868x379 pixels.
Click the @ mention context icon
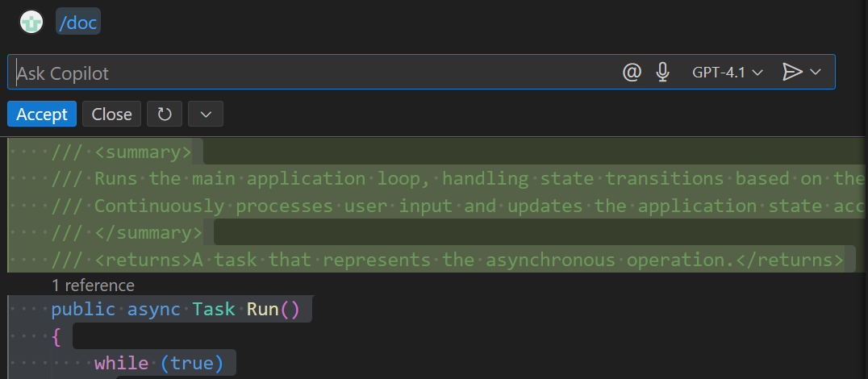(x=632, y=73)
